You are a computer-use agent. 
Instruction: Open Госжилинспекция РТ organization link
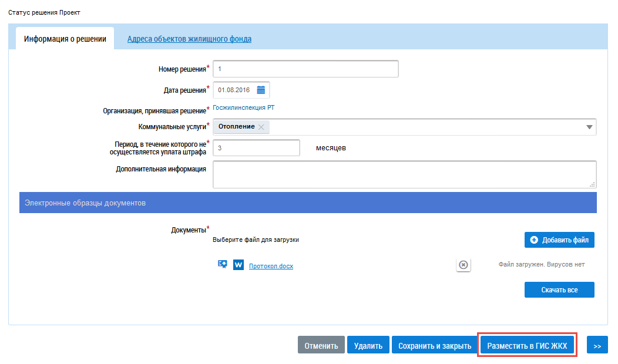tap(244, 107)
